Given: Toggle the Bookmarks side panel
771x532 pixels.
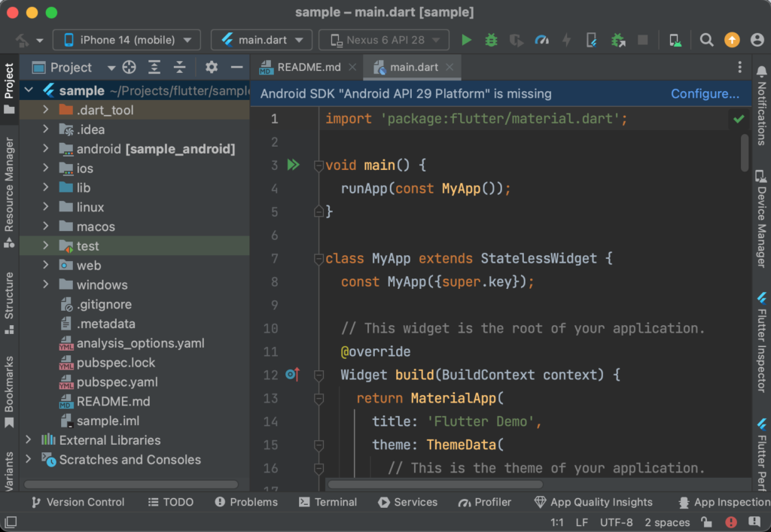Looking at the screenshot, I should [x=9, y=392].
